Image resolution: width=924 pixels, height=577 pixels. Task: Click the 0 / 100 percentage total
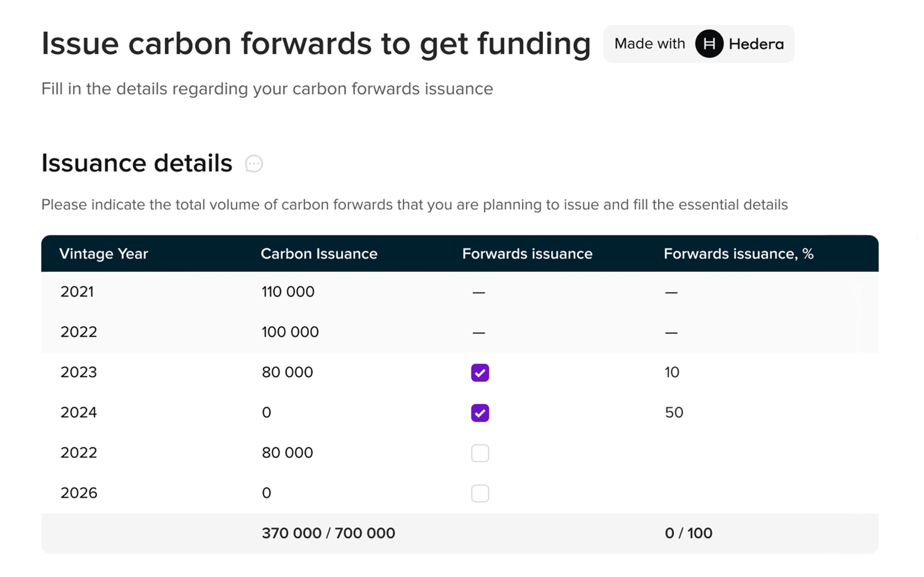tap(688, 533)
